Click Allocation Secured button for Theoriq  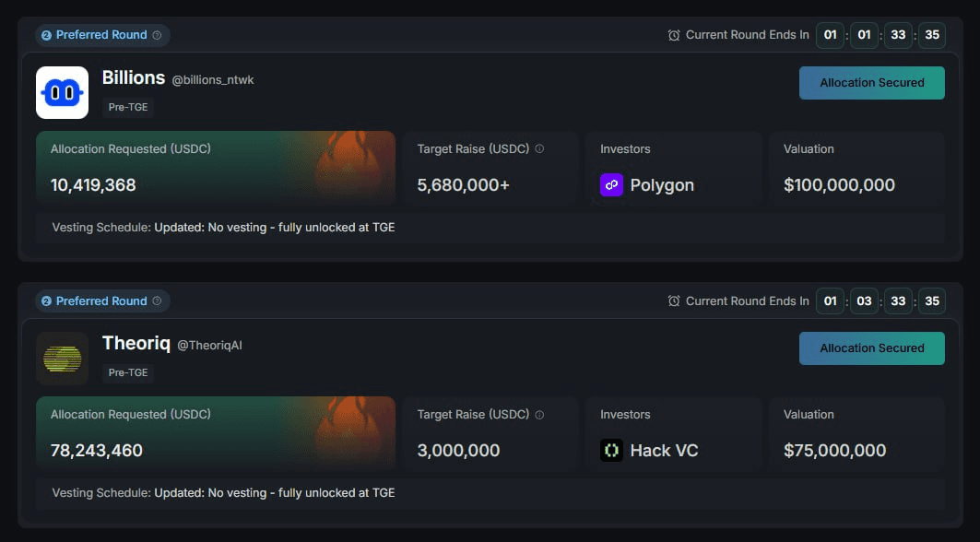coord(872,348)
